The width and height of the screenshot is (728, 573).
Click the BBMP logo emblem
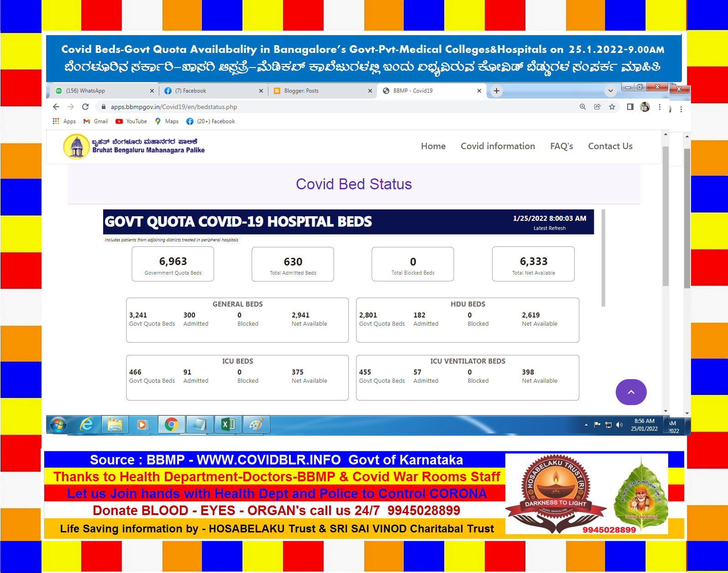76,146
